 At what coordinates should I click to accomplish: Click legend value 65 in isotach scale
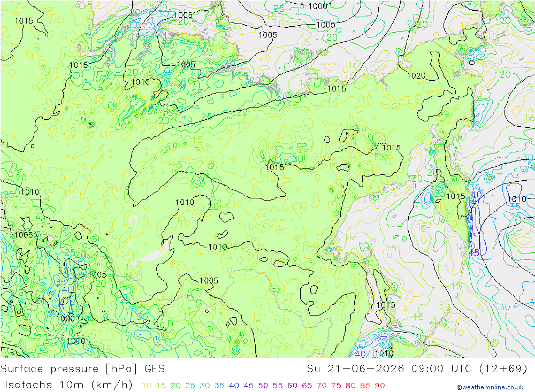click(x=307, y=386)
